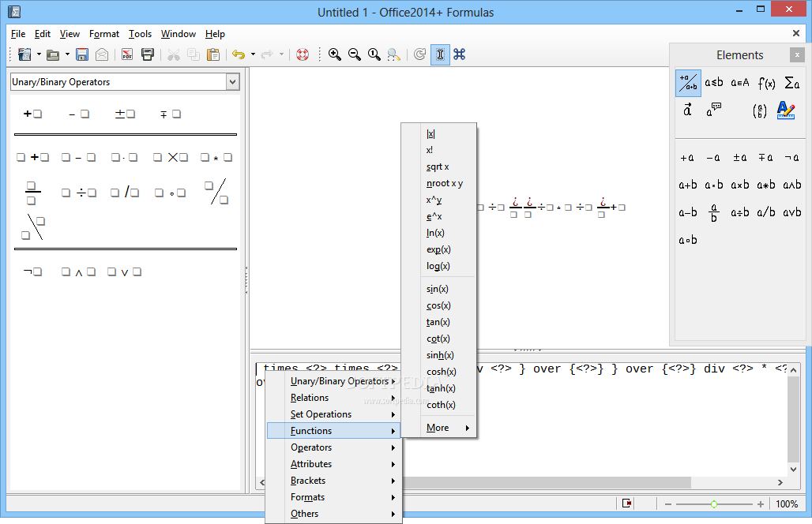The height and width of the screenshot is (524, 812).
Task: Toggle the Formula Cursor toolbar button
Action: [x=440, y=54]
